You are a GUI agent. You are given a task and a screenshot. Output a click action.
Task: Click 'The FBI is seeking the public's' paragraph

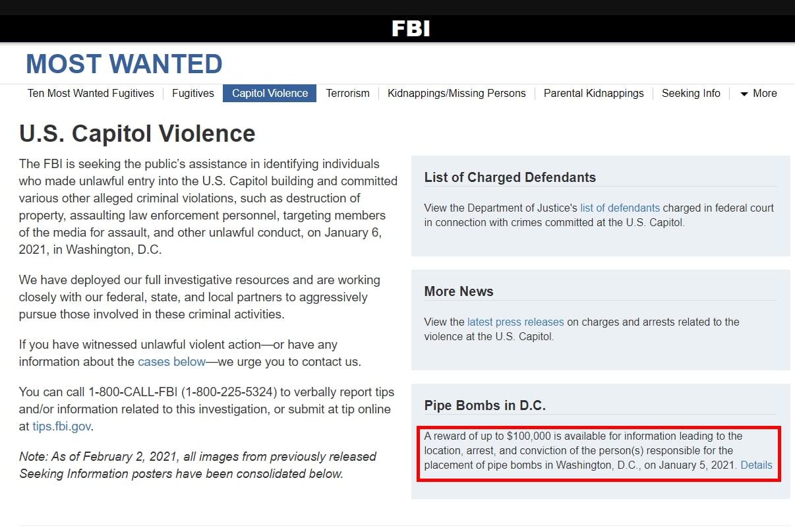[208, 207]
